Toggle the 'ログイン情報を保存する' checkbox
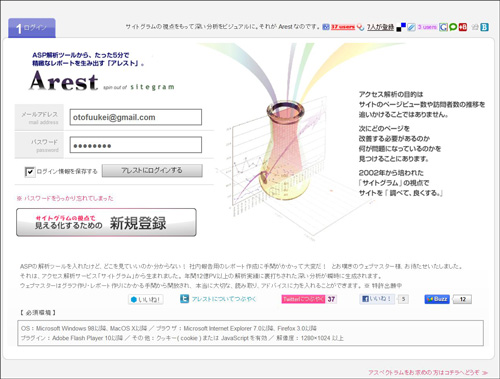 pos(30,172)
